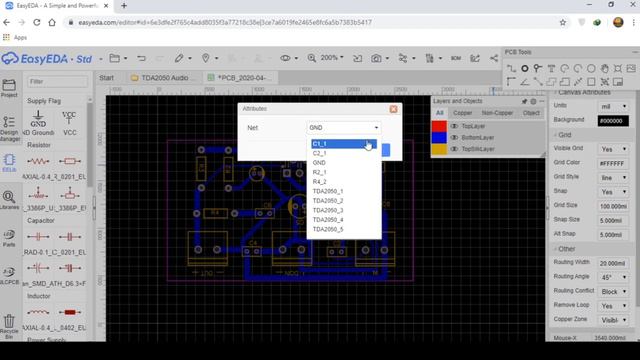This screenshot has width=640, height=360.
Task: Select the Dimension tool in PCB Tools
Action: click(578, 82)
